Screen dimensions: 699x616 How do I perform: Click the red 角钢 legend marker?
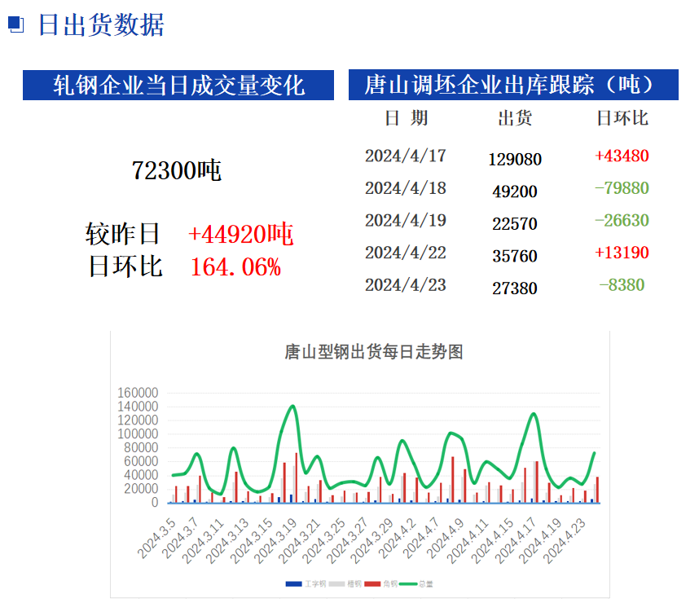point(373,583)
